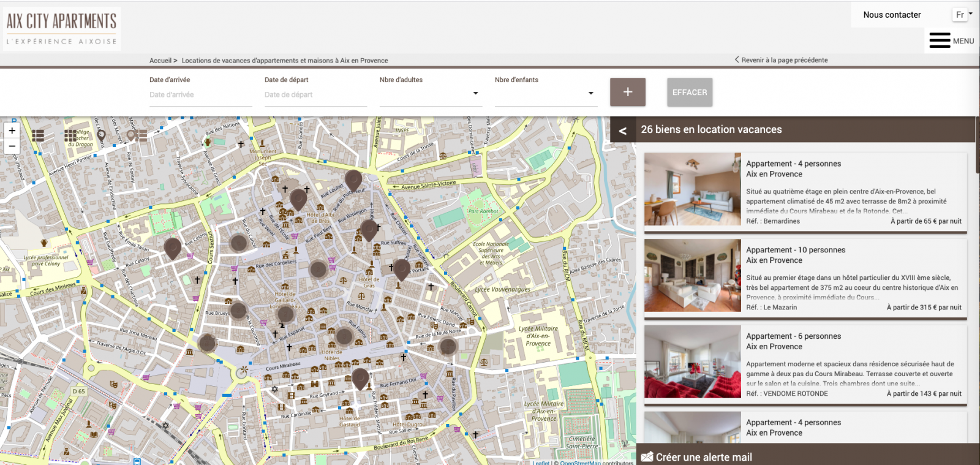Click the map pin near Rue Portalis
980x465 pixels.
(401, 270)
